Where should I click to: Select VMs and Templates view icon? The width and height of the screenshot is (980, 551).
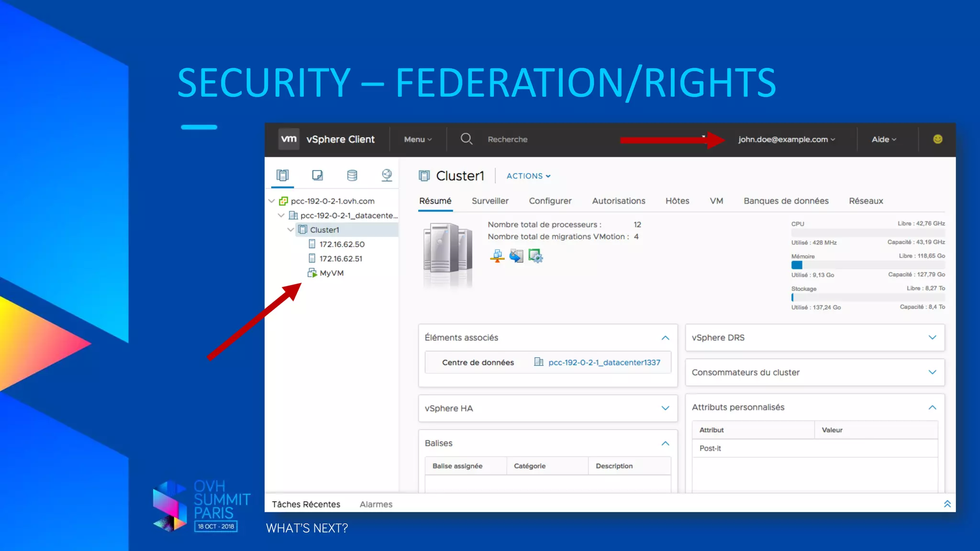point(317,176)
